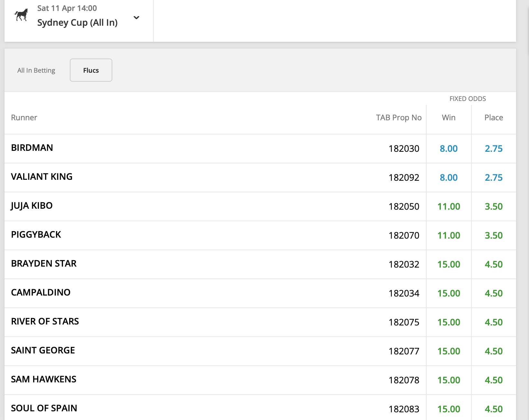Select the horse silhouette next to race time
This screenshot has height=420, width=529.
click(20, 15)
